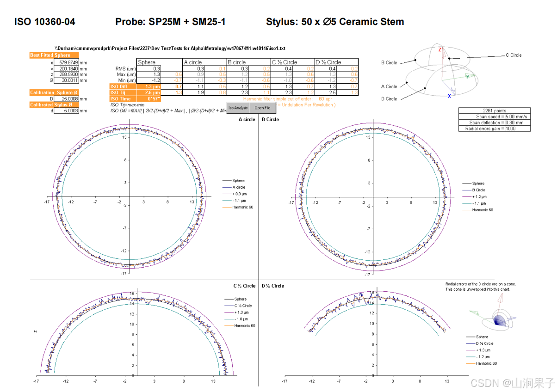Click the A Circle label on sphere diagram

point(389,86)
